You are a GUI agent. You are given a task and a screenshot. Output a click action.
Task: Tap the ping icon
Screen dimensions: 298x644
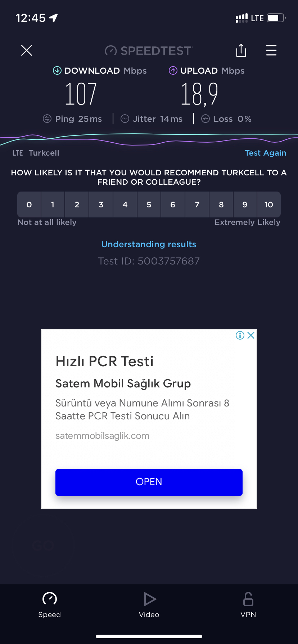coord(47,119)
